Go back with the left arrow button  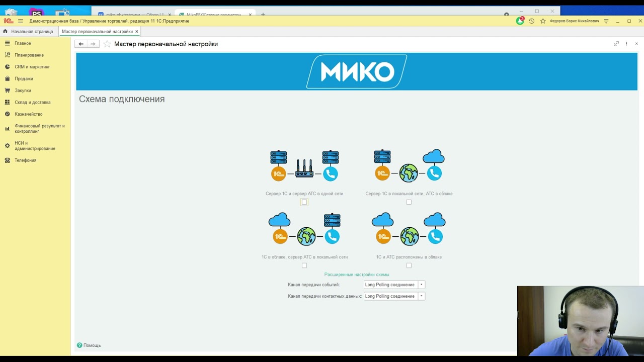point(80,44)
